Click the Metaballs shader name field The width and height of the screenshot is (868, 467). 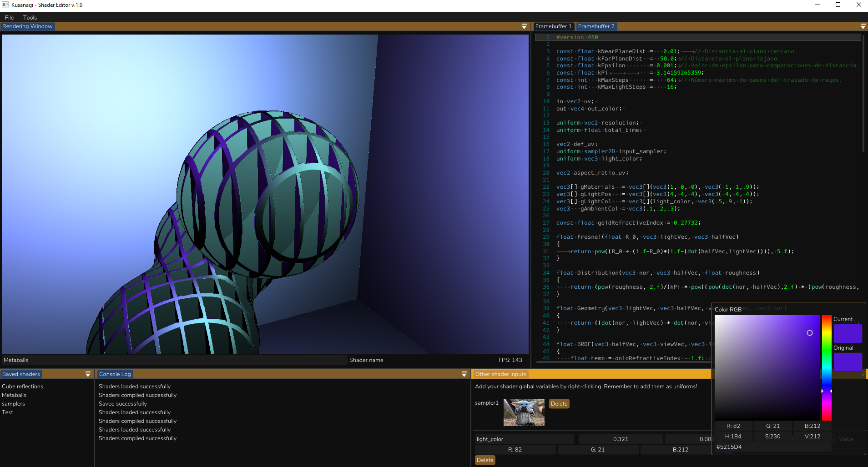(175, 360)
